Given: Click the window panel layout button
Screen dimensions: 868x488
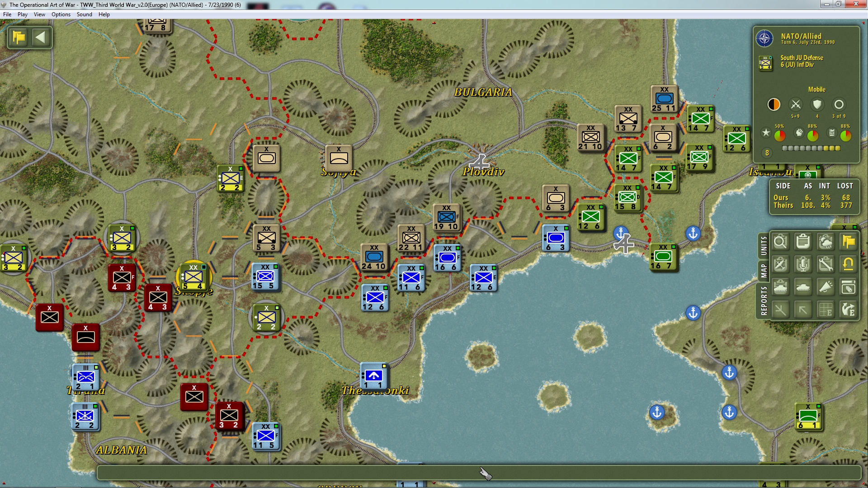Looking at the screenshot, I should [x=848, y=287].
